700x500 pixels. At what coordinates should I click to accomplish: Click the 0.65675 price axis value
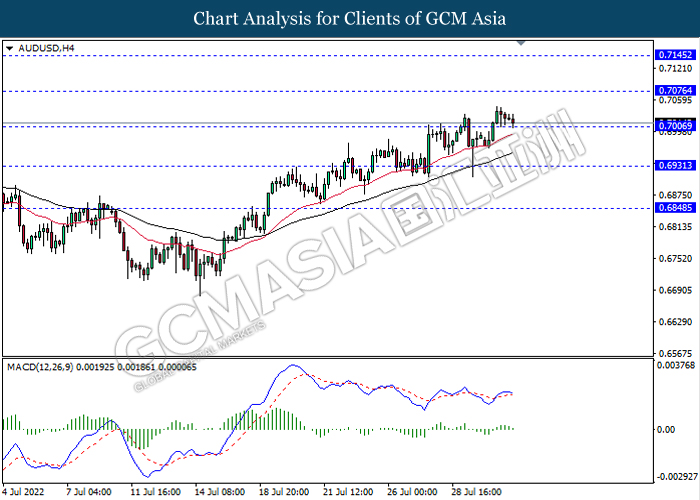pos(675,354)
